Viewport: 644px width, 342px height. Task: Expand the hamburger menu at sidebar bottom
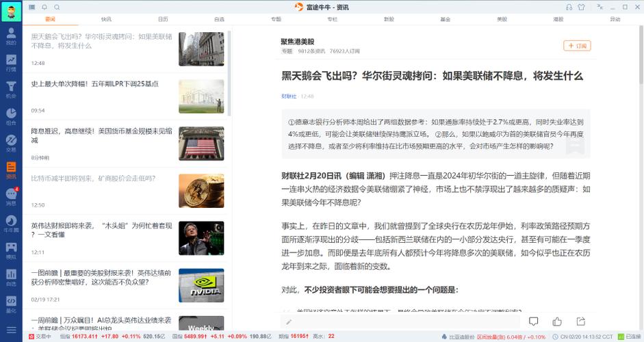click(11, 328)
